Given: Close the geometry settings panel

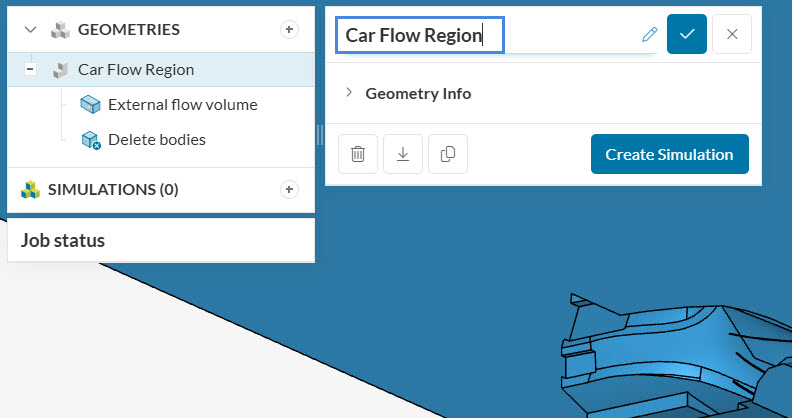Looking at the screenshot, I should click(x=732, y=34).
